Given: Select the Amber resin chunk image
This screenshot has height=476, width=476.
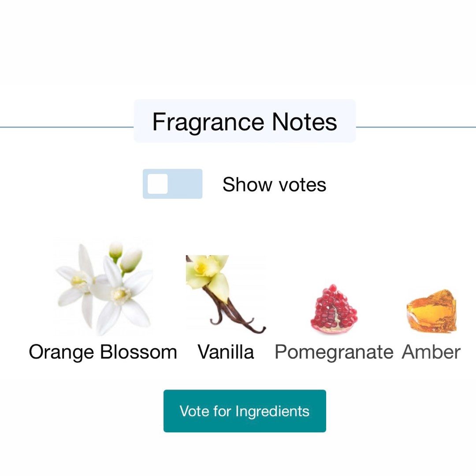Looking at the screenshot, I should pyautogui.click(x=431, y=311).
